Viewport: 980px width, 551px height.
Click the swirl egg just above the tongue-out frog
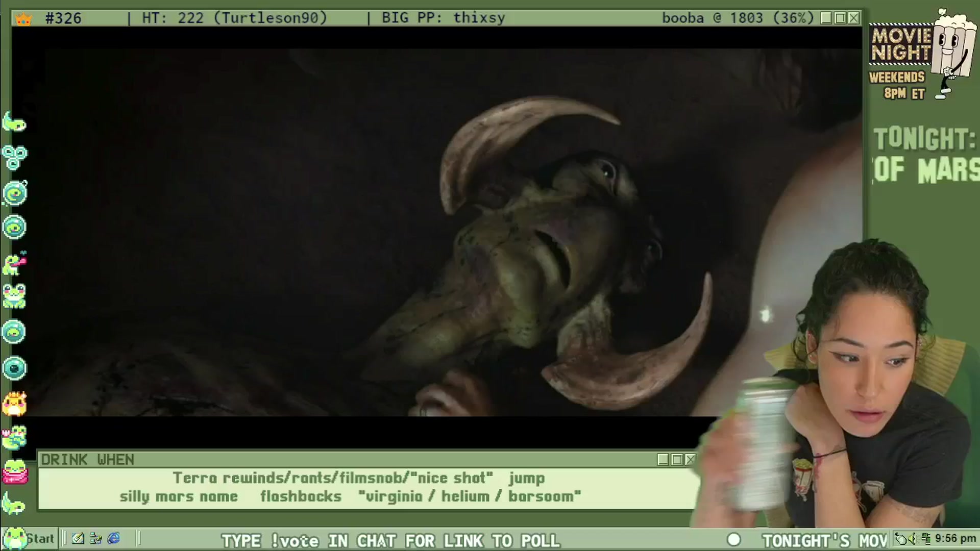coord(14,228)
